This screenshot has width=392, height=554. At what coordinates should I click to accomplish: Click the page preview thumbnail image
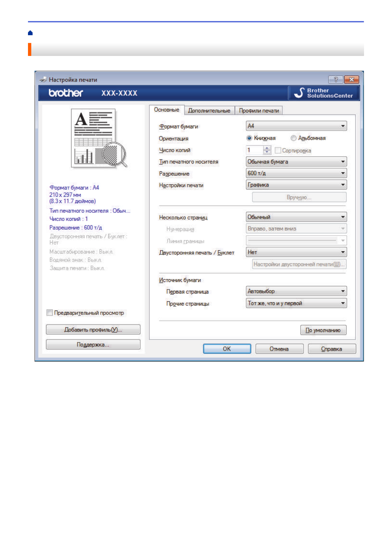98,138
